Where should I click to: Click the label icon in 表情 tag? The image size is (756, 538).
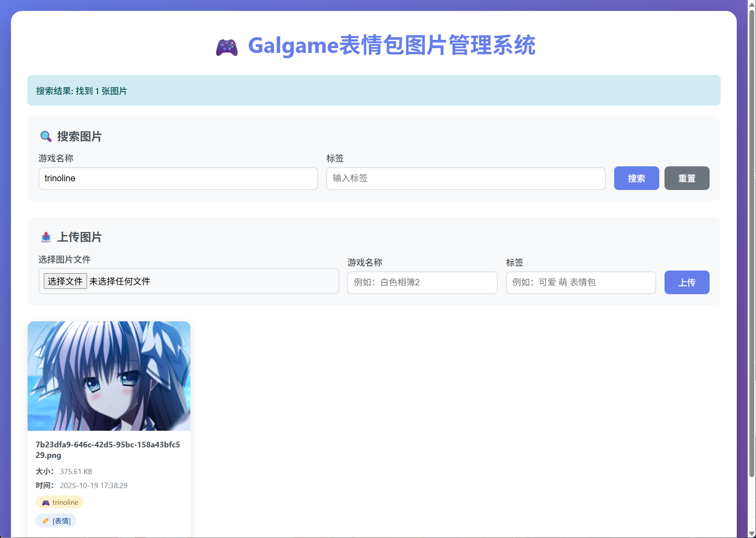click(x=46, y=521)
